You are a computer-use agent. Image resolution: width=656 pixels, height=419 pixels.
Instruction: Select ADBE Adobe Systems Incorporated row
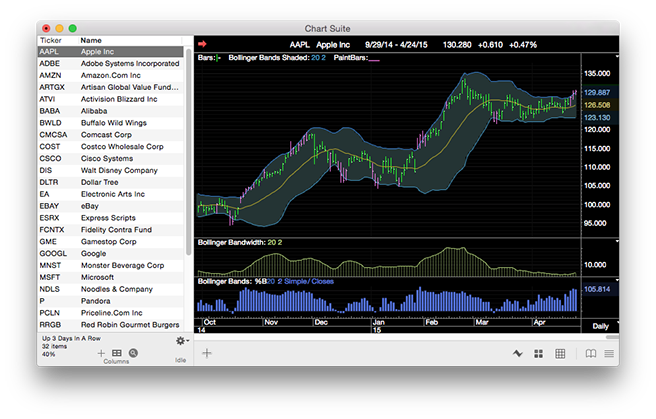tap(110, 64)
